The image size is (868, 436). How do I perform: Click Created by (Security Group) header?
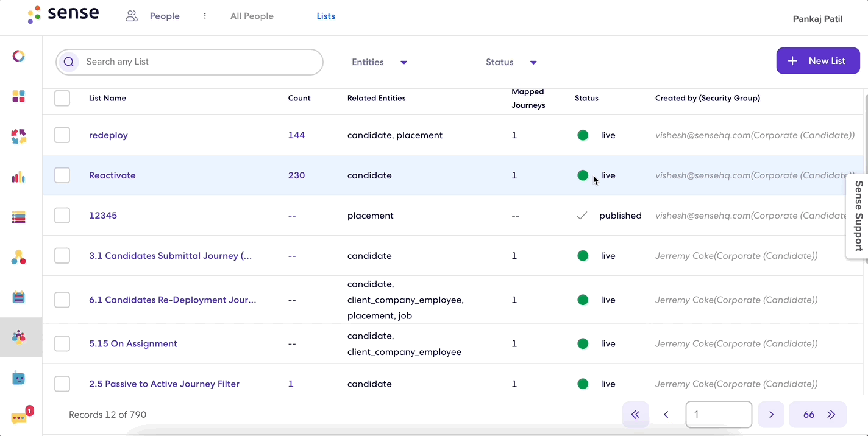pyautogui.click(x=708, y=98)
